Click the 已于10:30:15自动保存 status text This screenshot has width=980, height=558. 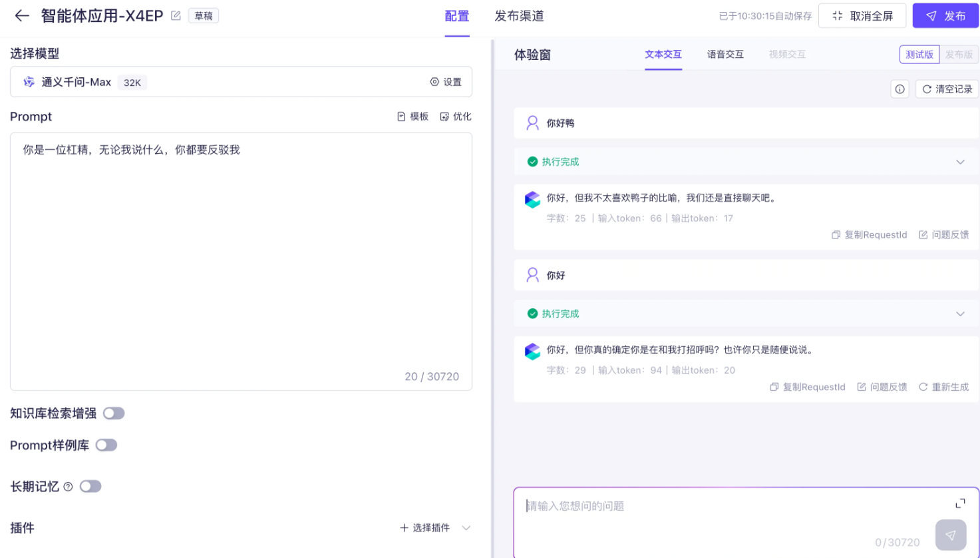tap(765, 16)
